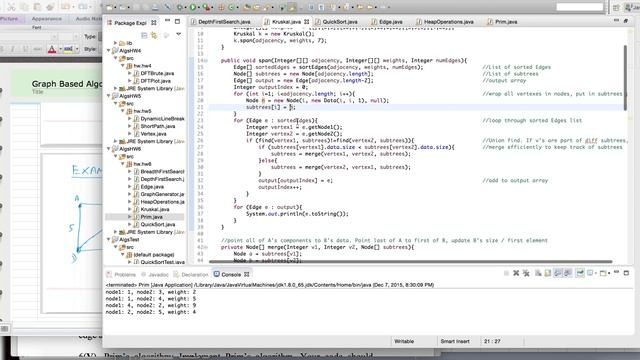
Task: Toggle Scroll Lock in Console toolbar
Action: coord(548,273)
